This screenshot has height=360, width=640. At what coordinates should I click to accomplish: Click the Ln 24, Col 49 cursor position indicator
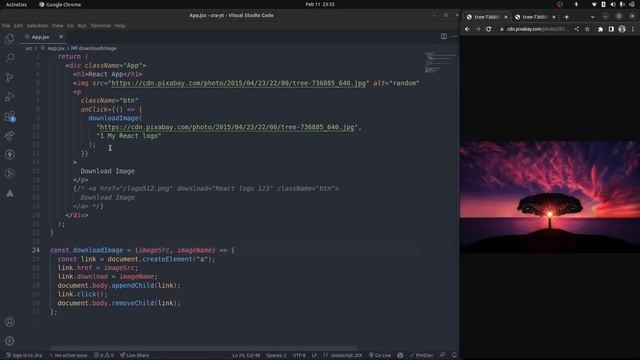[x=246, y=356]
